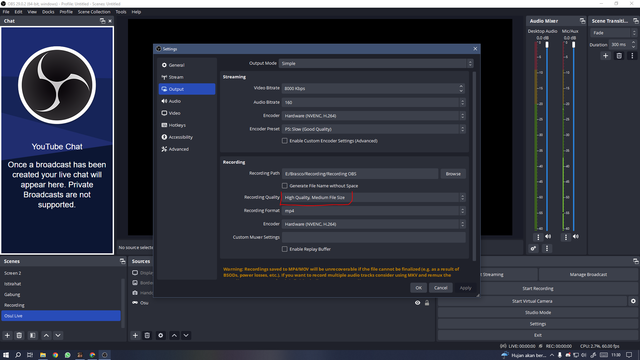Adjust Desktop Audio volume slider
This screenshot has width=640, height=360.
pos(547,44)
